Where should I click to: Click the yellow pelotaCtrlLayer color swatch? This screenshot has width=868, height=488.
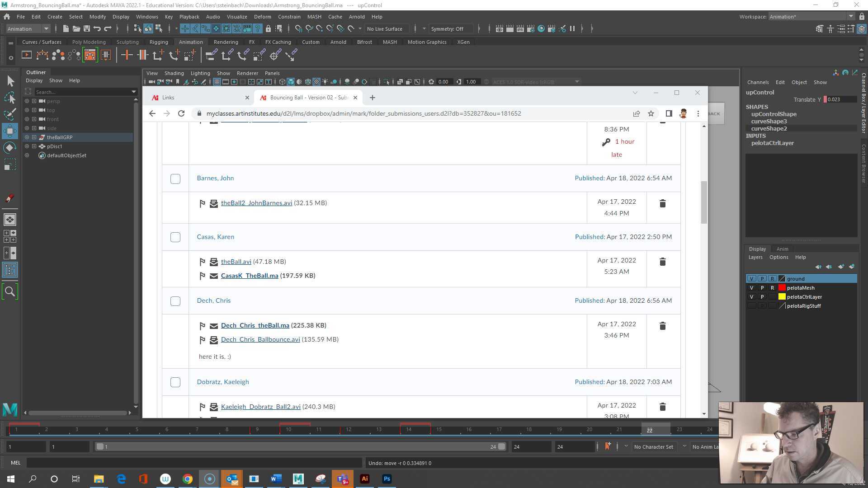[782, 297]
